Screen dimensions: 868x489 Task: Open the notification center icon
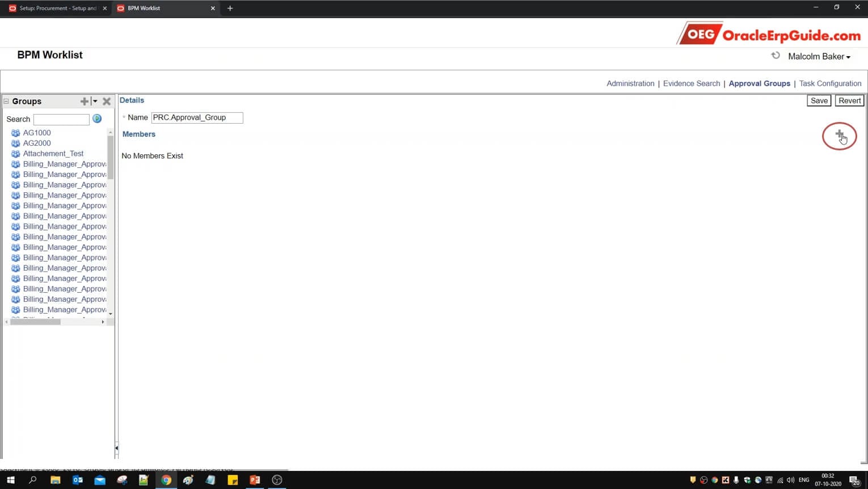854,480
